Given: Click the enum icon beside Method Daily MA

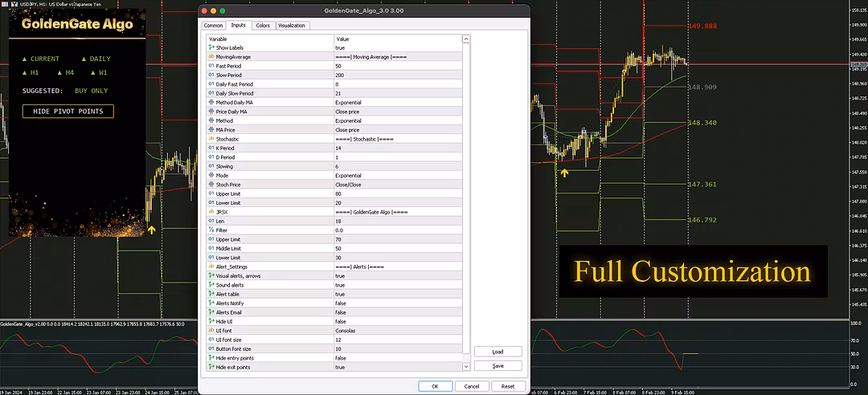Looking at the screenshot, I should pos(211,103).
